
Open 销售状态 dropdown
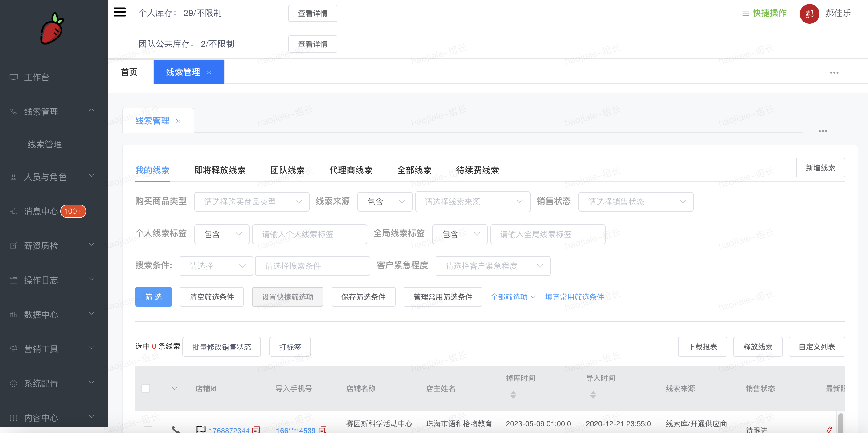coord(636,202)
